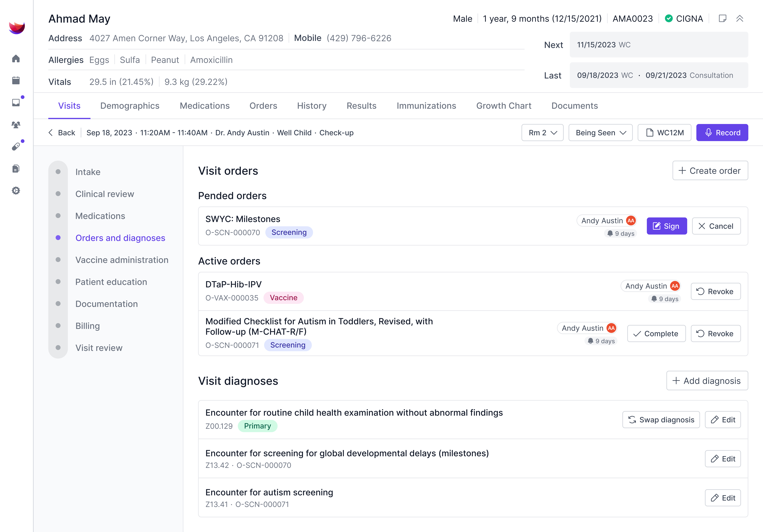Click the Back link with arrow
763x532 pixels.
click(x=62, y=133)
